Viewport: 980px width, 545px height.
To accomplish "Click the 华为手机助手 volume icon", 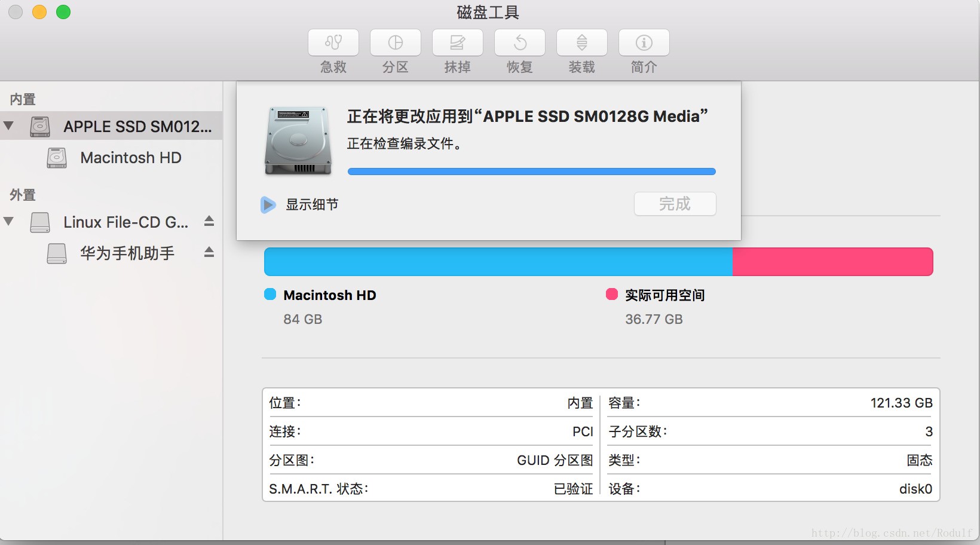I will [57, 253].
